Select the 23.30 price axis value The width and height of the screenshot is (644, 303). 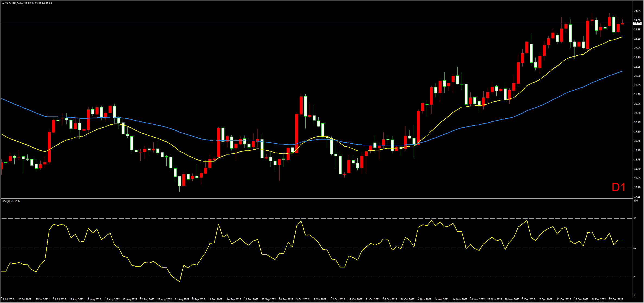(637, 39)
